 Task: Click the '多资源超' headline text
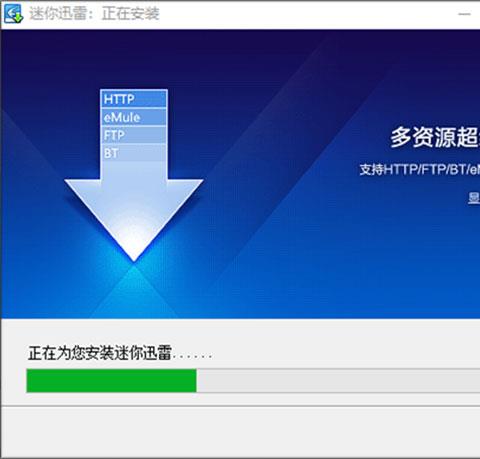(x=435, y=137)
